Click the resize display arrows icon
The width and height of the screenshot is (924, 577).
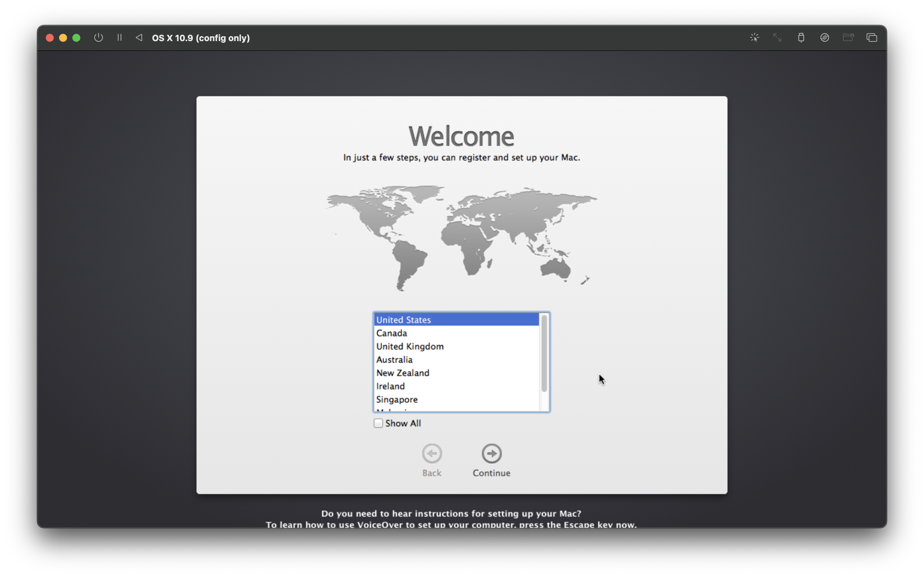(777, 38)
